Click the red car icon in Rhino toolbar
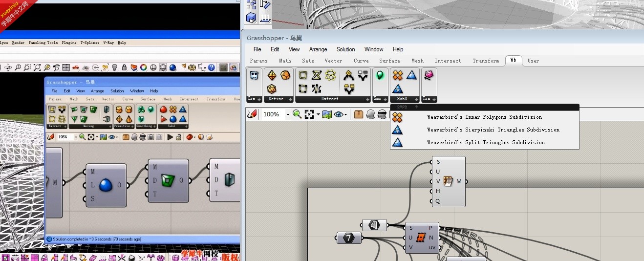Screen dimensions: 644x261 tap(76, 67)
